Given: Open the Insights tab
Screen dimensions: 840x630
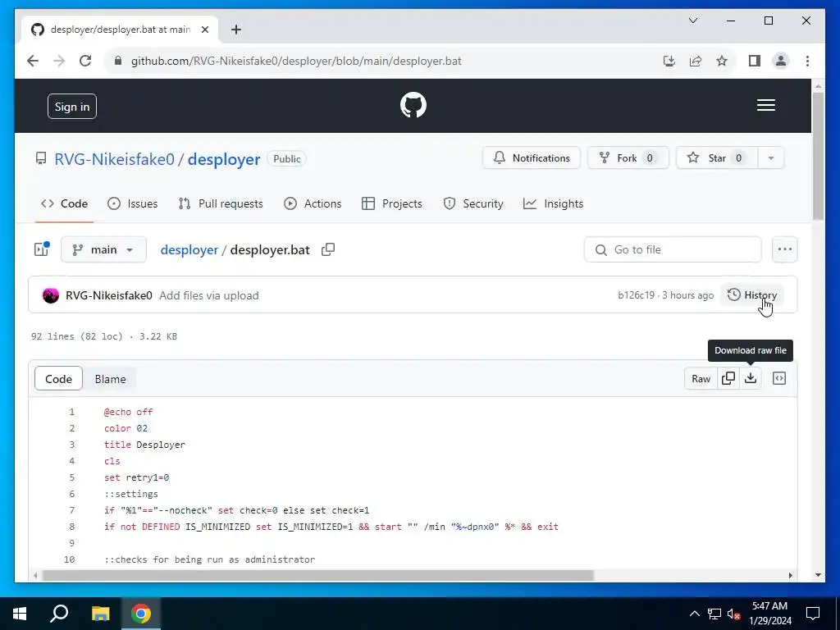Looking at the screenshot, I should click(x=554, y=203).
